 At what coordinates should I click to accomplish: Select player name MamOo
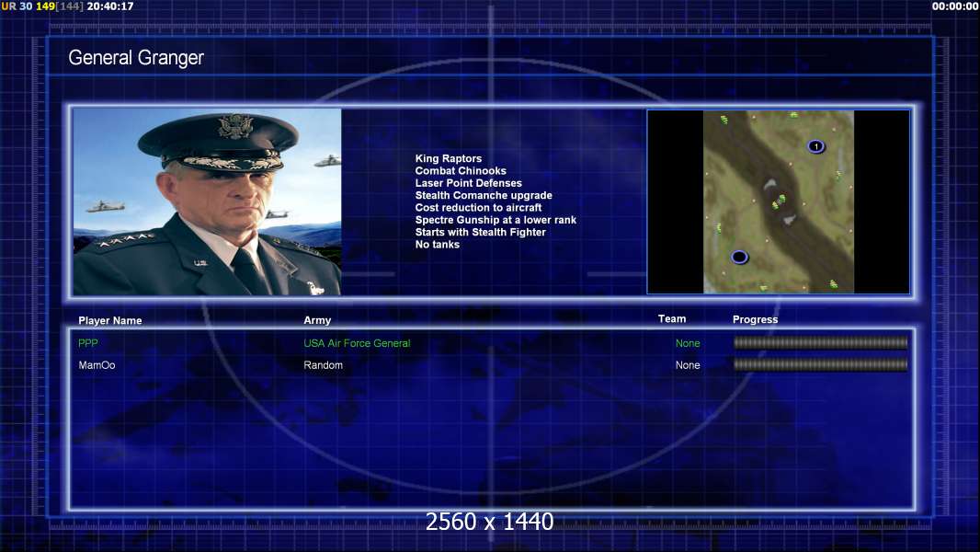[x=97, y=365]
